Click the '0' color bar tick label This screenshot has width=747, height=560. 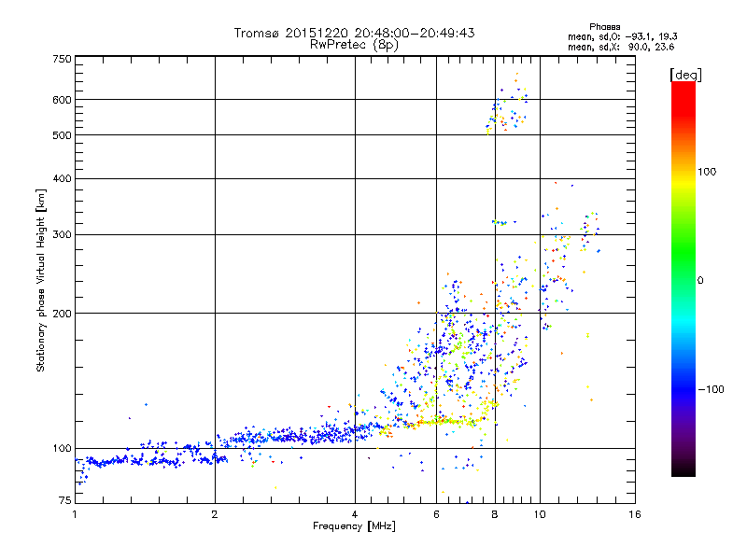(x=700, y=281)
